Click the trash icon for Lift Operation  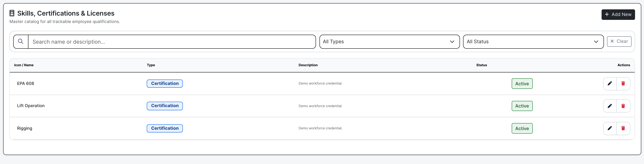(x=623, y=106)
